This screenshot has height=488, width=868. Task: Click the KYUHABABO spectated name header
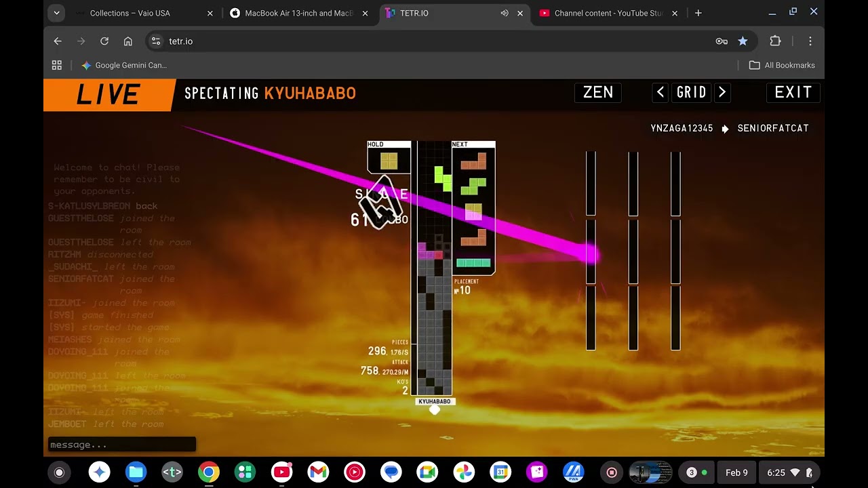tap(310, 94)
